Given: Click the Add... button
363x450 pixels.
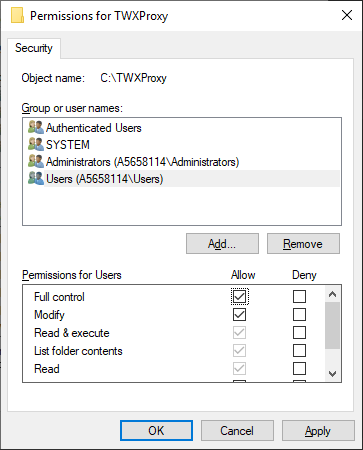Looking at the screenshot, I should coord(222,244).
